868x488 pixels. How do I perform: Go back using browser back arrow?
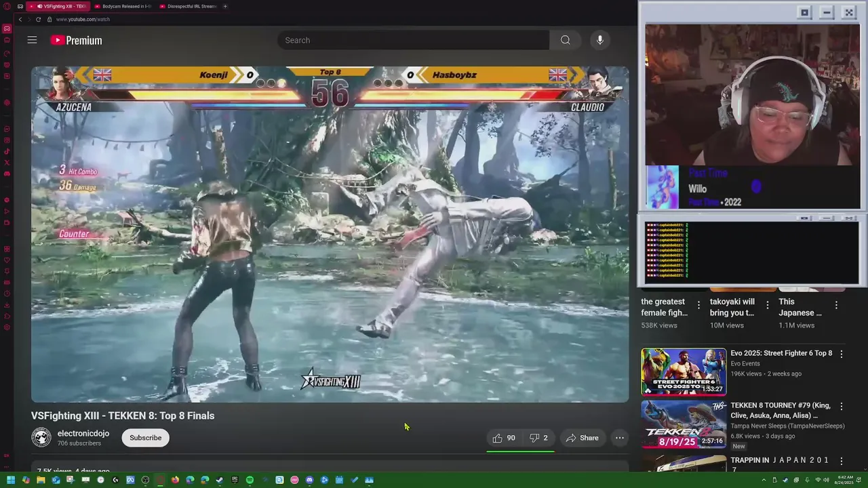click(x=20, y=19)
